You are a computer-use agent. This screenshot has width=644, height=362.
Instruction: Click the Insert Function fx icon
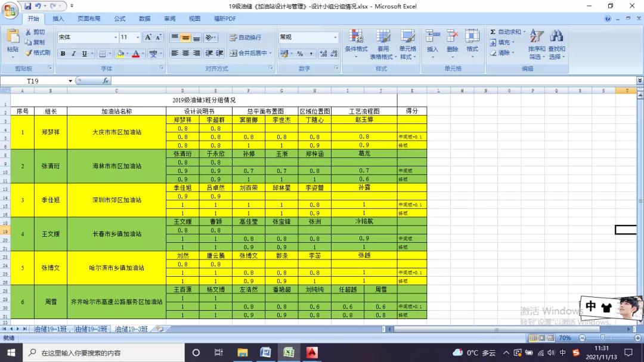pyautogui.click(x=106, y=81)
